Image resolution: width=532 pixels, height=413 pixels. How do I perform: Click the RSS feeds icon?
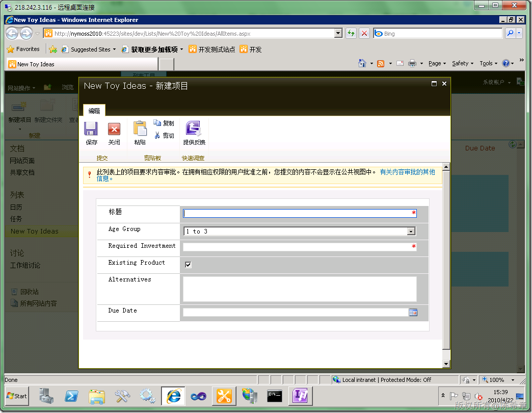[381, 63]
